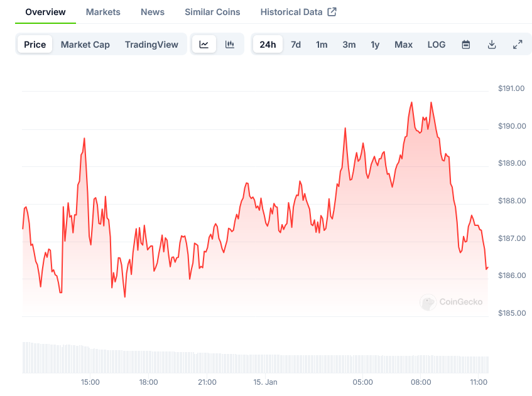The image size is (532, 396).
Task: Select the Overview tab
Action: tap(45, 12)
